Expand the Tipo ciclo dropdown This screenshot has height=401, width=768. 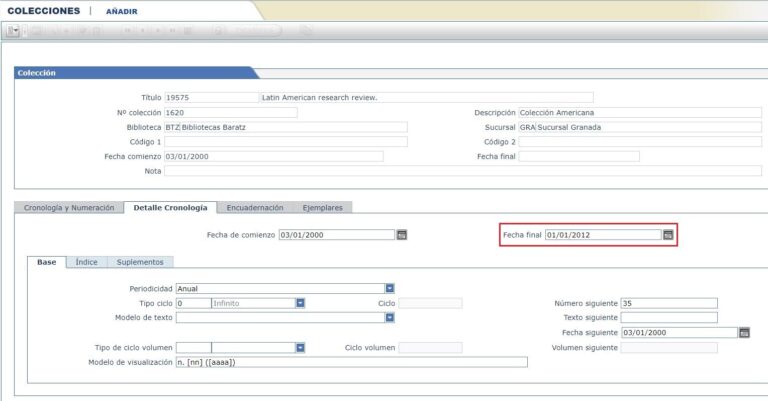(300, 303)
